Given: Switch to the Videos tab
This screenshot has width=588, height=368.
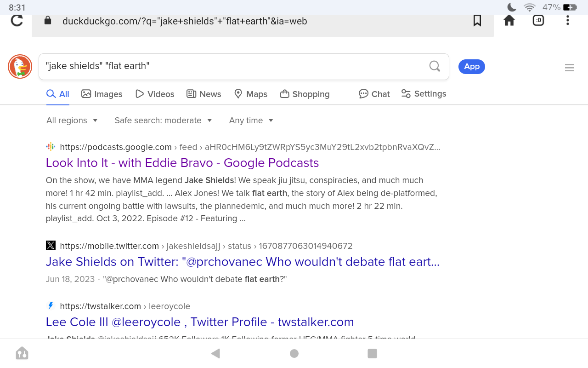Looking at the screenshot, I should tap(155, 94).
